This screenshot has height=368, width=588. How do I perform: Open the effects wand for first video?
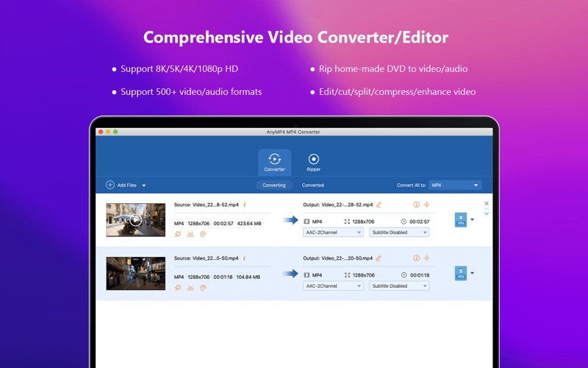pos(178,234)
